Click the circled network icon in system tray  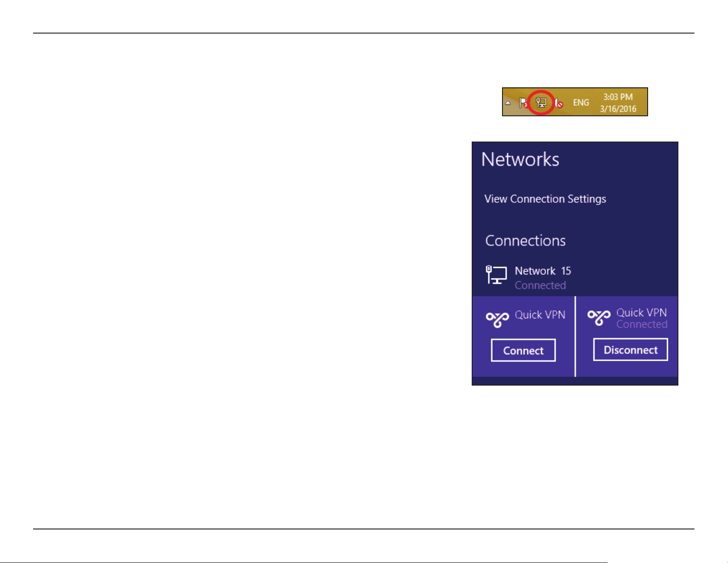[x=542, y=102]
